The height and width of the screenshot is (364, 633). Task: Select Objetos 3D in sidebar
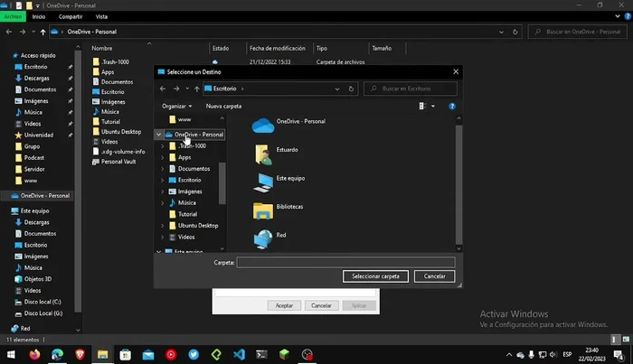pos(38,279)
